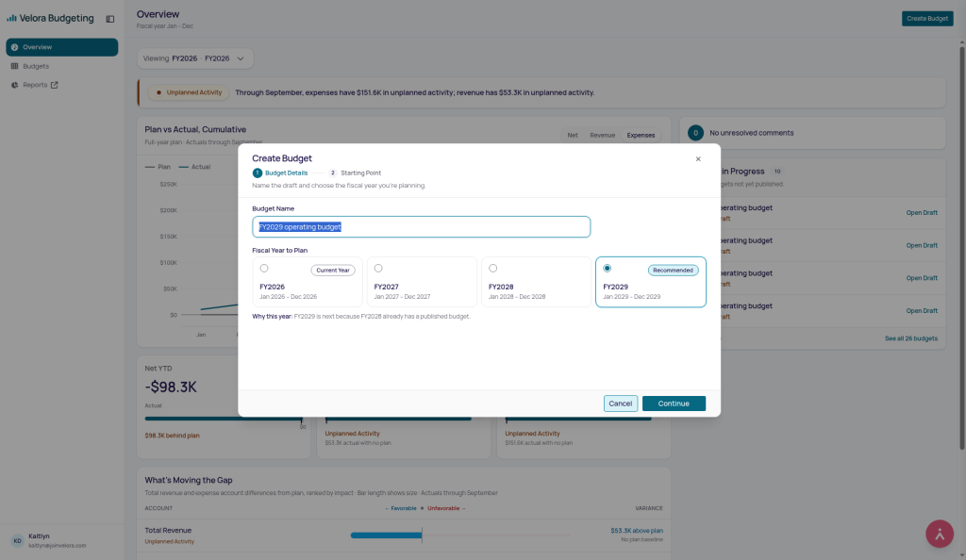Click the page vertical scrollbar
The image size is (966, 560).
coord(961,246)
